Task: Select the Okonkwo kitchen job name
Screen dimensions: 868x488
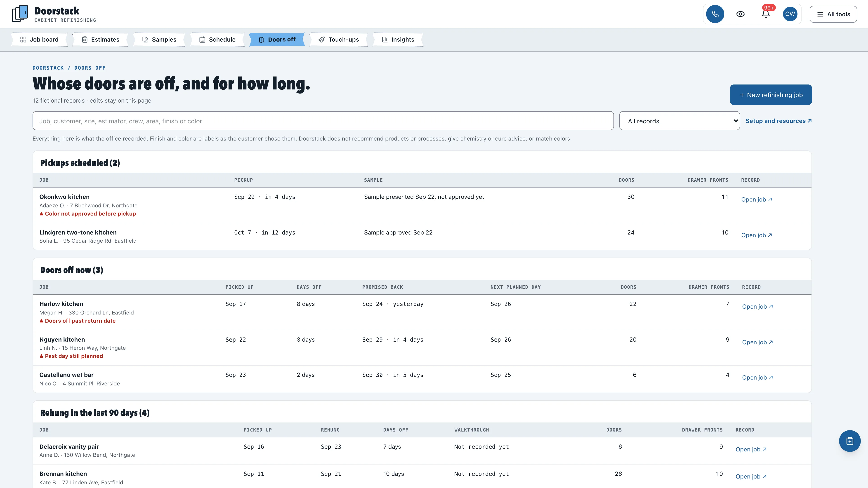Action: coord(64,197)
